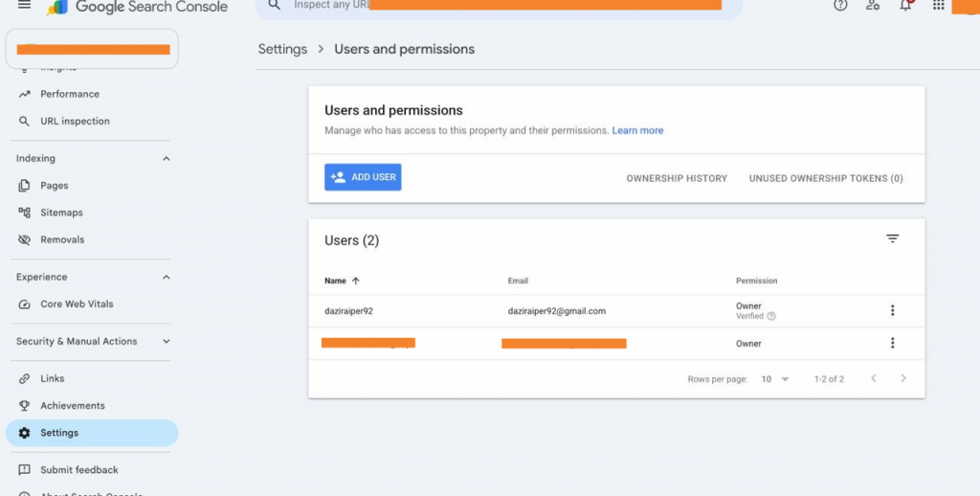Sort by the Name column header
The image size is (980, 496).
335,281
